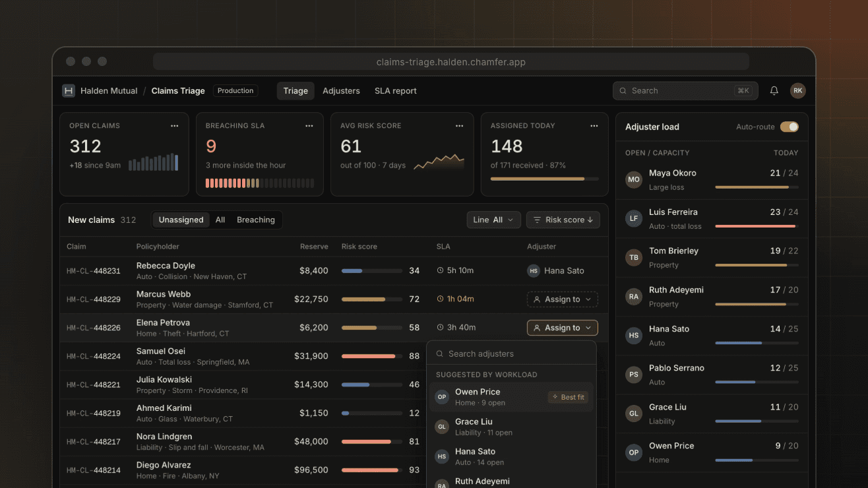The image size is (868, 488).
Task: Click the Best fit badge
Action: point(568,397)
